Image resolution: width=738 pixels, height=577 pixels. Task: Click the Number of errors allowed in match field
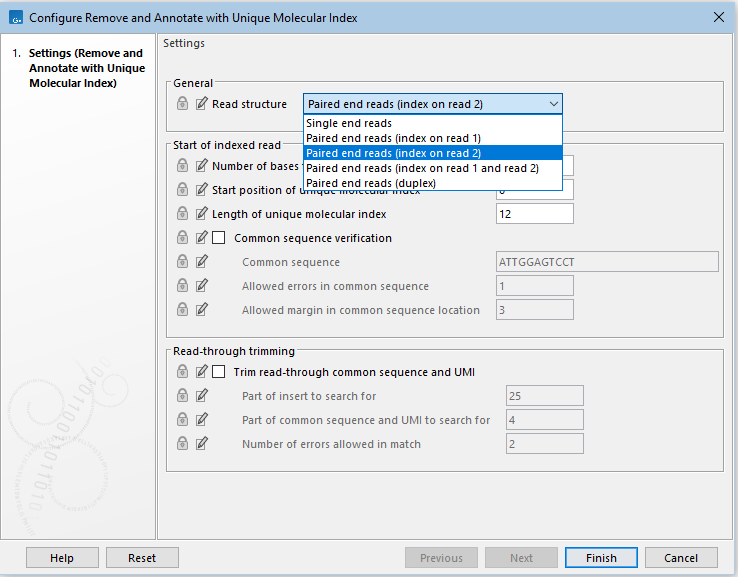pyautogui.click(x=545, y=444)
